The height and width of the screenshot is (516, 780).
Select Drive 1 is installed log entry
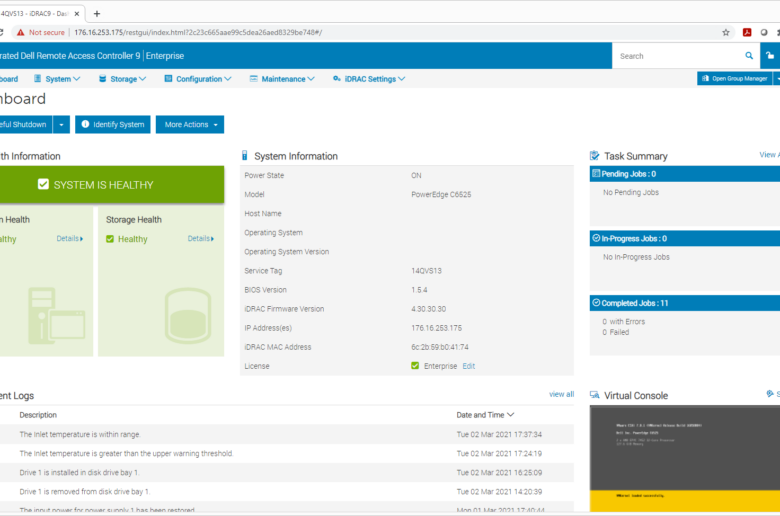(x=287, y=472)
